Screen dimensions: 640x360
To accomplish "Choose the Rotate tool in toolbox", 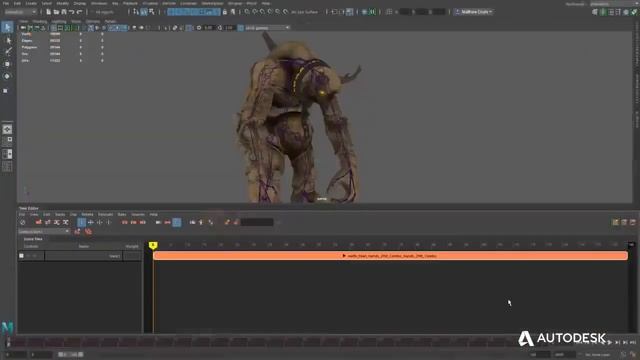I will click(x=7, y=76).
